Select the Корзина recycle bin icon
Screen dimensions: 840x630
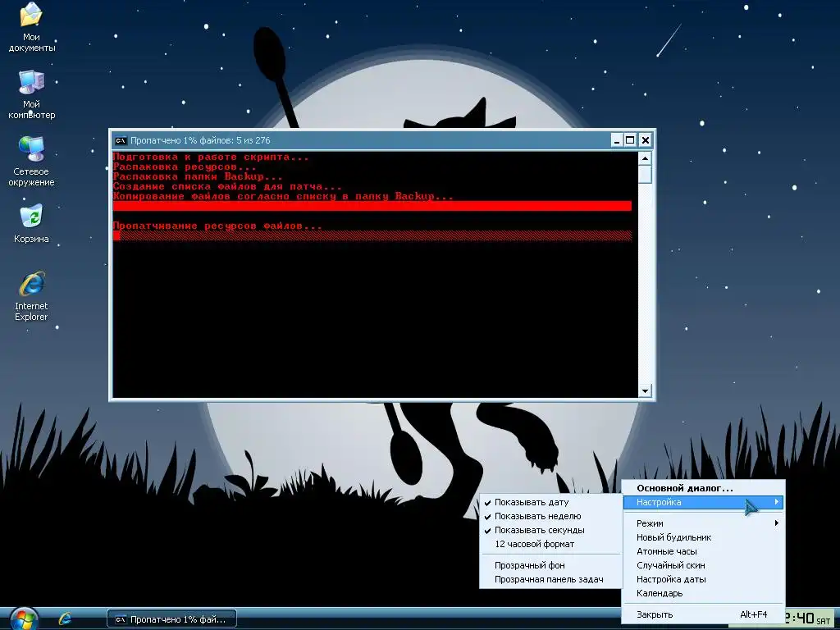[31, 224]
